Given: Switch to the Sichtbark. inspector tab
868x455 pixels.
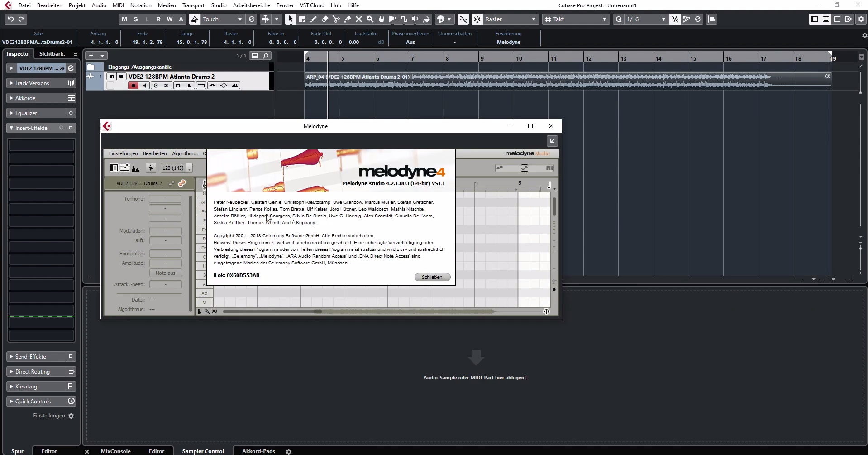Looking at the screenshot, I should [x=52, y=54].
